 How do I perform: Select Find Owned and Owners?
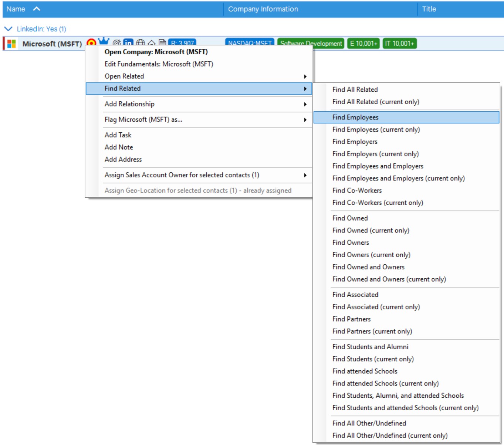(406, 267)
